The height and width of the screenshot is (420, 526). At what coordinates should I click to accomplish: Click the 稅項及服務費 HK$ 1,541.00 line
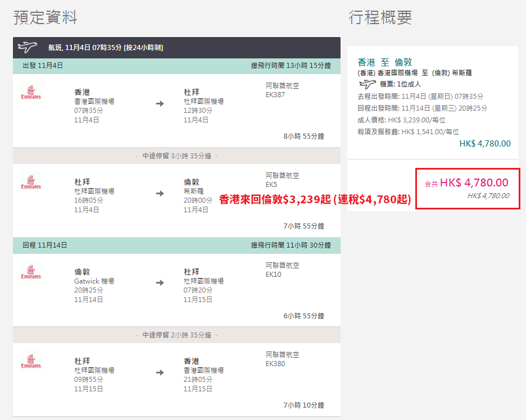tap(408, 132)
